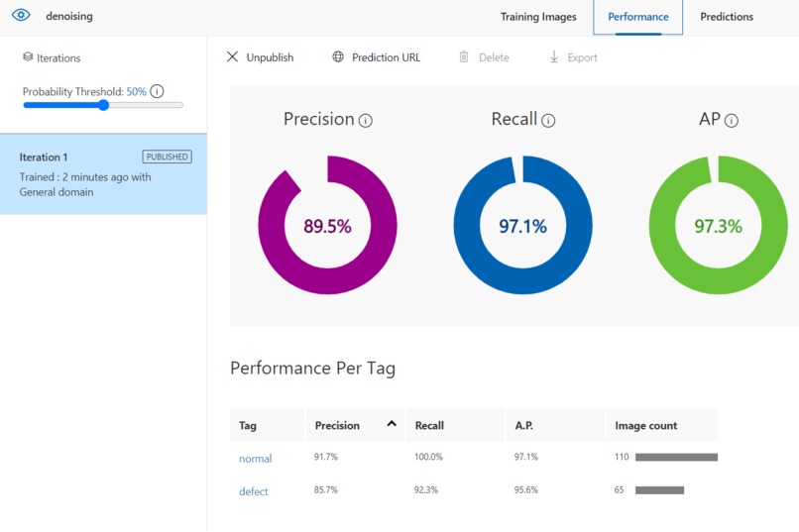Click the 92.3% recall cell
799x532 pixels.
pos(425,490)
